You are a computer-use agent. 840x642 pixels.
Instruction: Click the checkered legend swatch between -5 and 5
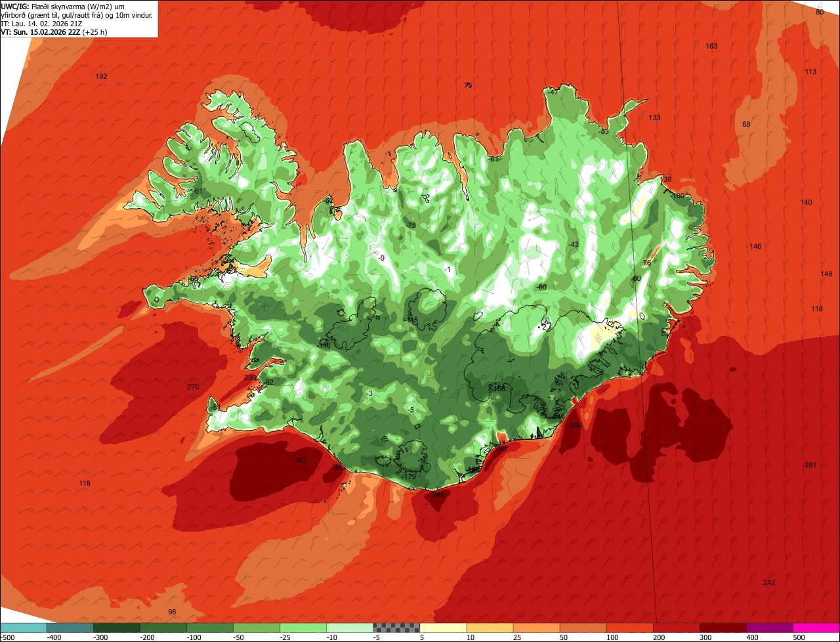(x=396, y=628)
